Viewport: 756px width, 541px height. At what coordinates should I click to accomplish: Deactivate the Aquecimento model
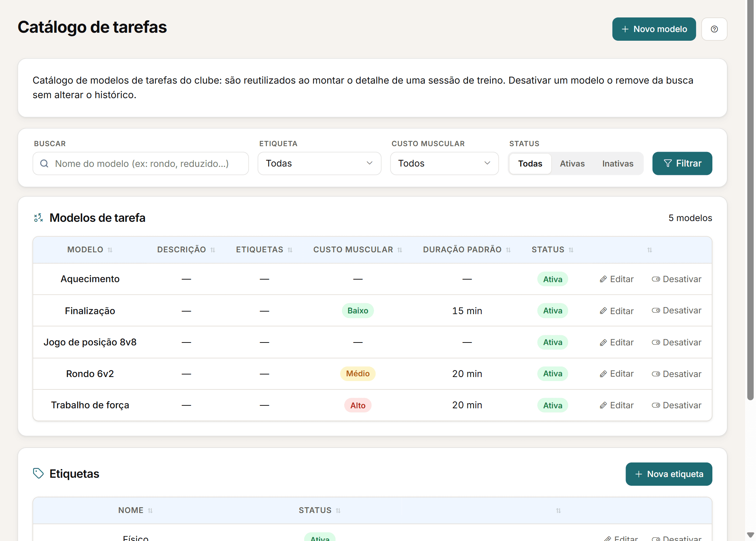tap(676, 279)
